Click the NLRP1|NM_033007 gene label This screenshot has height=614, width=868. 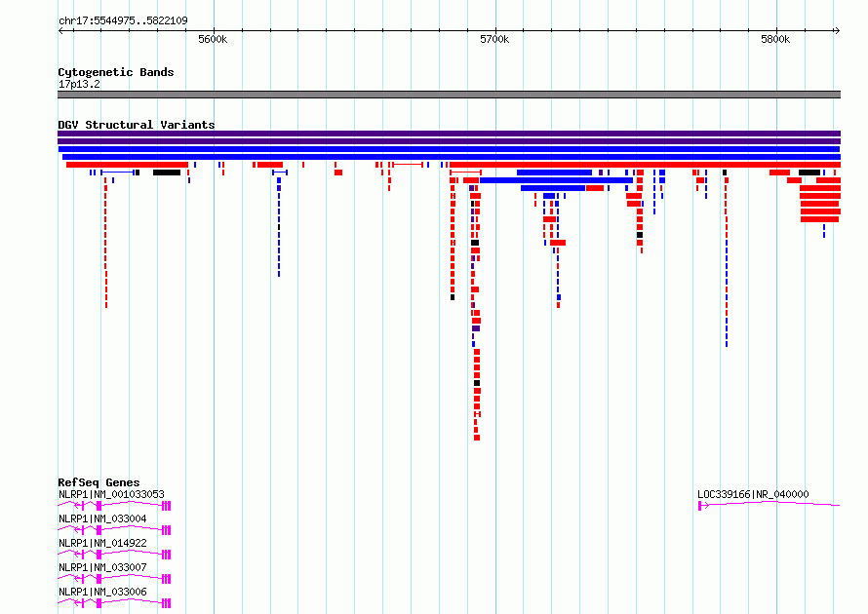[102, 567]
